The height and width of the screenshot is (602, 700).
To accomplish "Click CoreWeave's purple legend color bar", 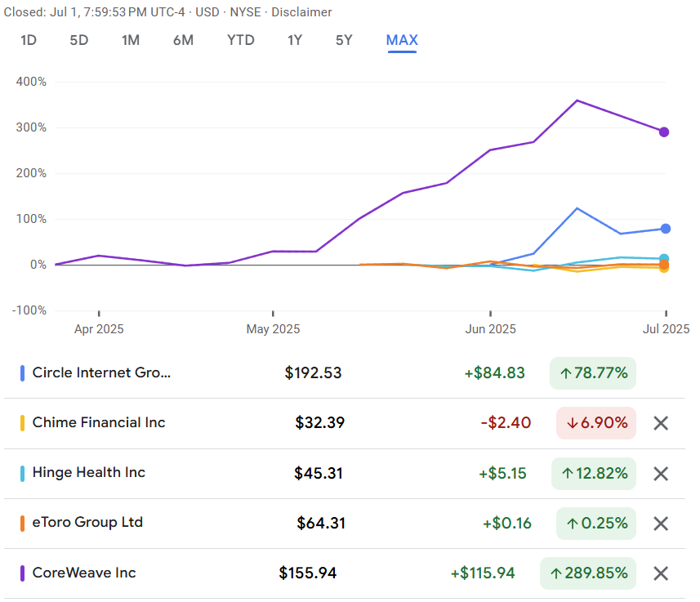I will (22, 573).
